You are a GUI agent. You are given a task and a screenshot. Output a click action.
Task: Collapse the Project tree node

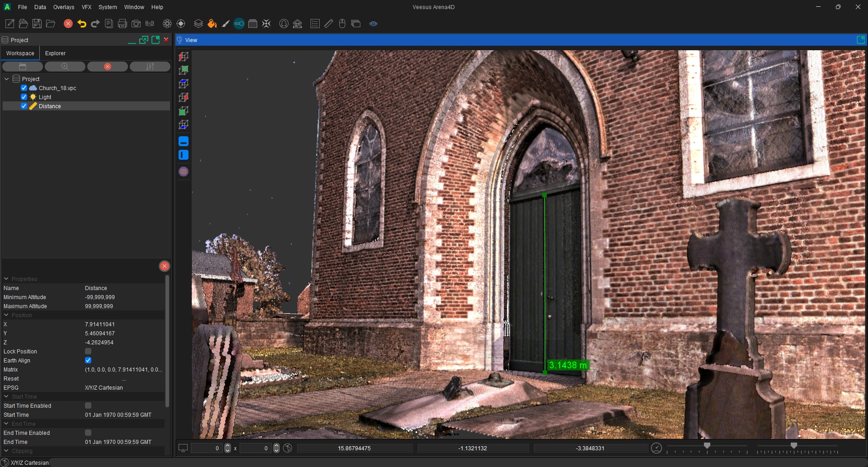[x=7, y=78]
